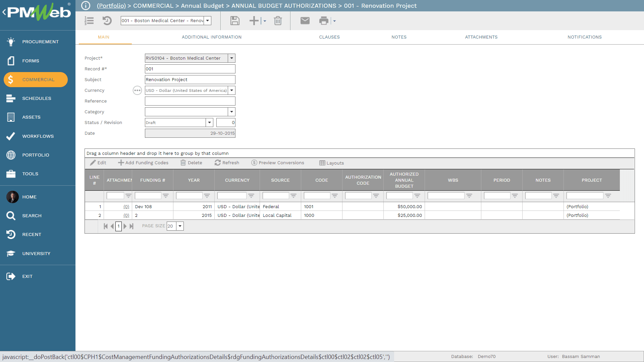Click filter icon for Funding # column
The image size is (644, 362).
pyautogui.click(x=166, y=195)
